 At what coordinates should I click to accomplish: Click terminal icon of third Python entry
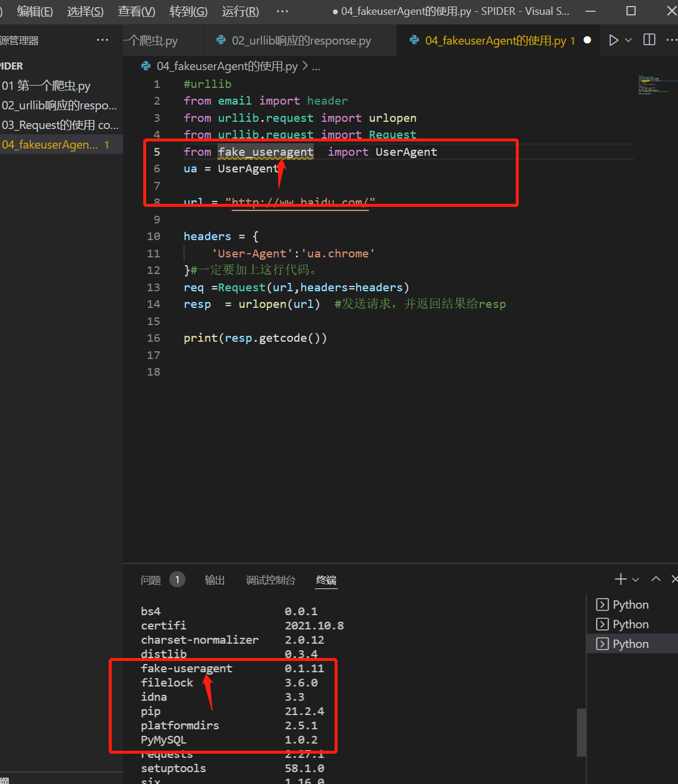tap(602, 644)
